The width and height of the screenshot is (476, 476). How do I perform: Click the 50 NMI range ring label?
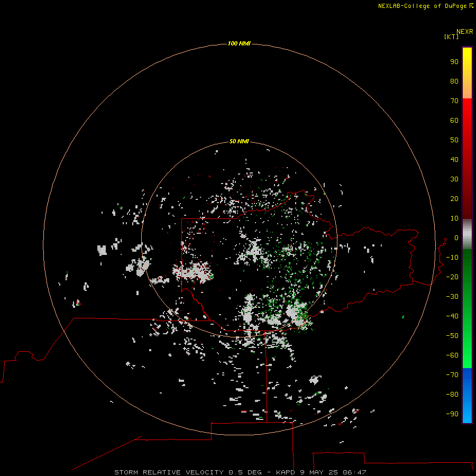coord(239,141)
